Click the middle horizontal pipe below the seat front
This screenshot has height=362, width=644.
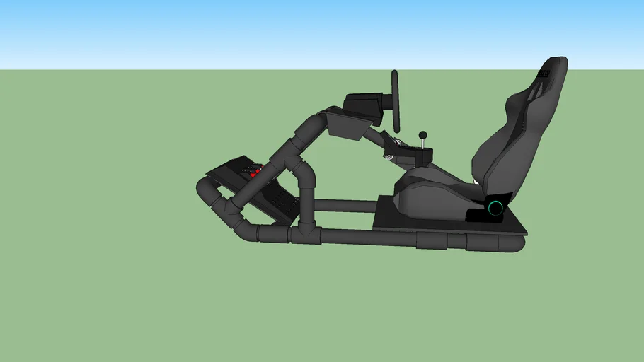pos(347,206)
